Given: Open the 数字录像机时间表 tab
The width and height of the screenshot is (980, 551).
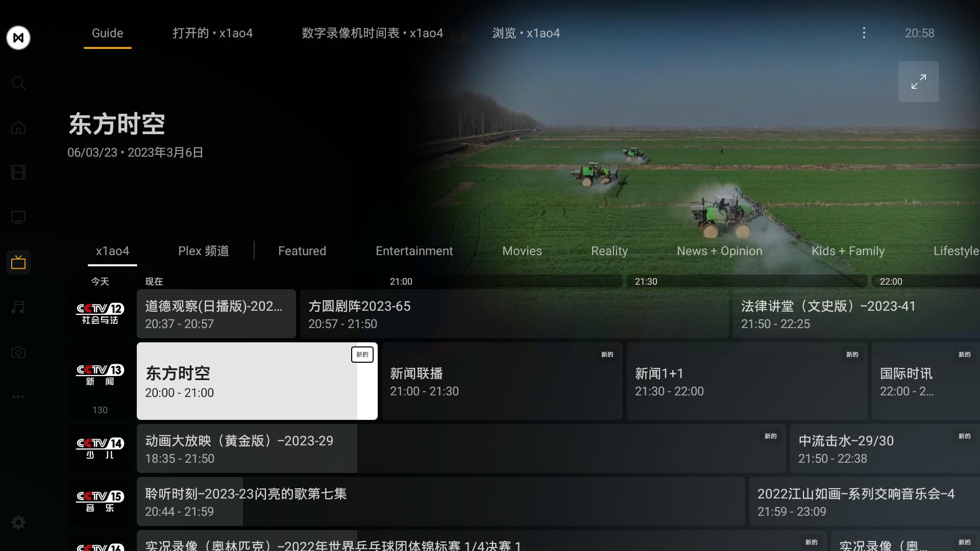Looking at the screenshot, I should [x=374, y=33].
